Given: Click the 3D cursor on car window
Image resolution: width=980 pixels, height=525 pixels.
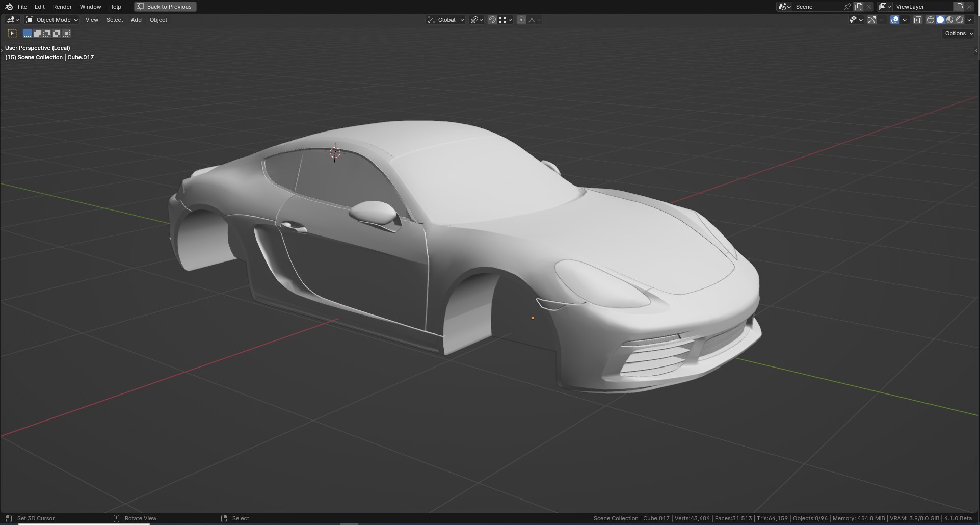Looking at the screenshot, I should point(335,152).
